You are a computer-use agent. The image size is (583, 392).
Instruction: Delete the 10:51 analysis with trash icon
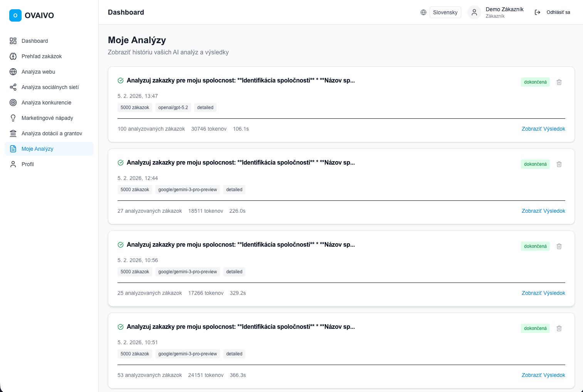click(x=559, y=328)
